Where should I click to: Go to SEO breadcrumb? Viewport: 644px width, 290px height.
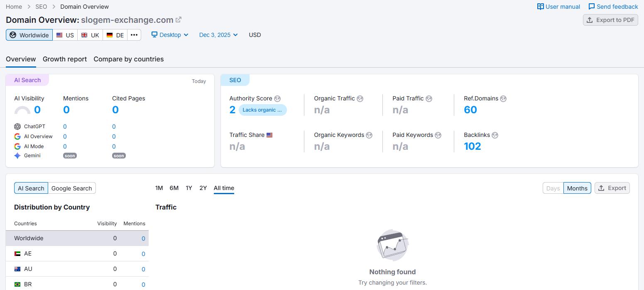point(41,7)
